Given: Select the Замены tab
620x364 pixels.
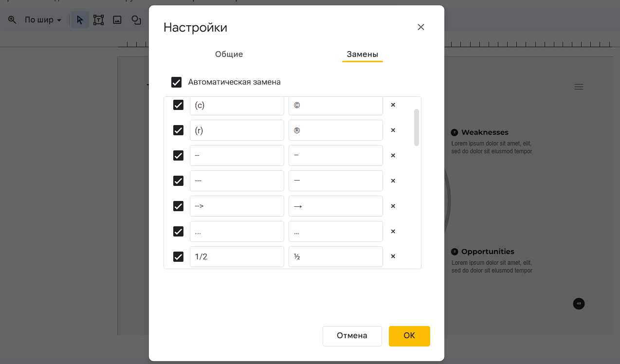Looking at the screenshot, I should (x=363, y=55).
